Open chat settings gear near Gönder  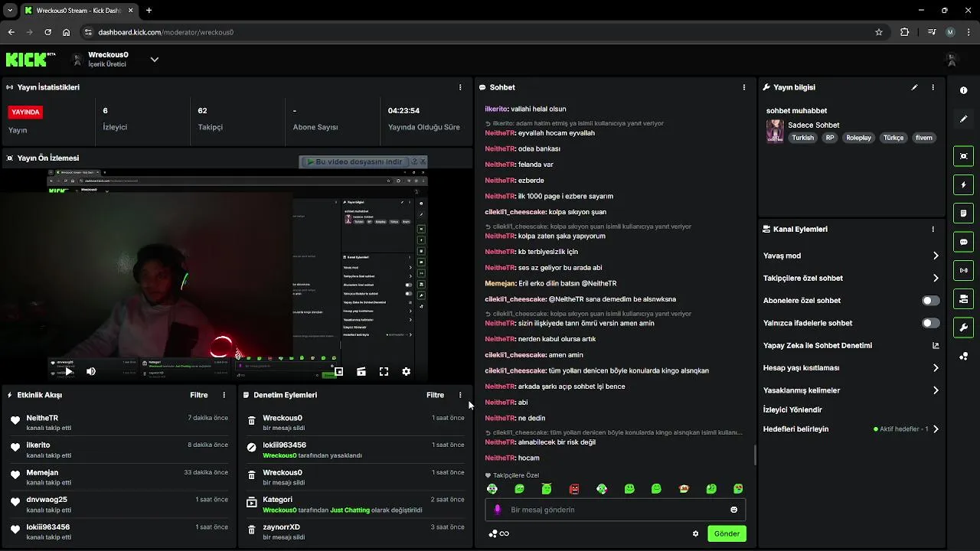coord(695,533)
